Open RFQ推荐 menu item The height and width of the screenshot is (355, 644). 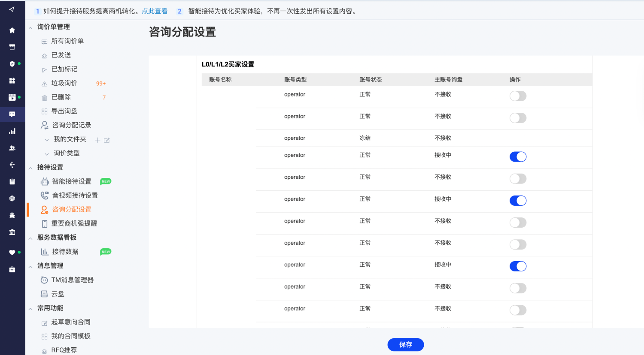point(64,350)
